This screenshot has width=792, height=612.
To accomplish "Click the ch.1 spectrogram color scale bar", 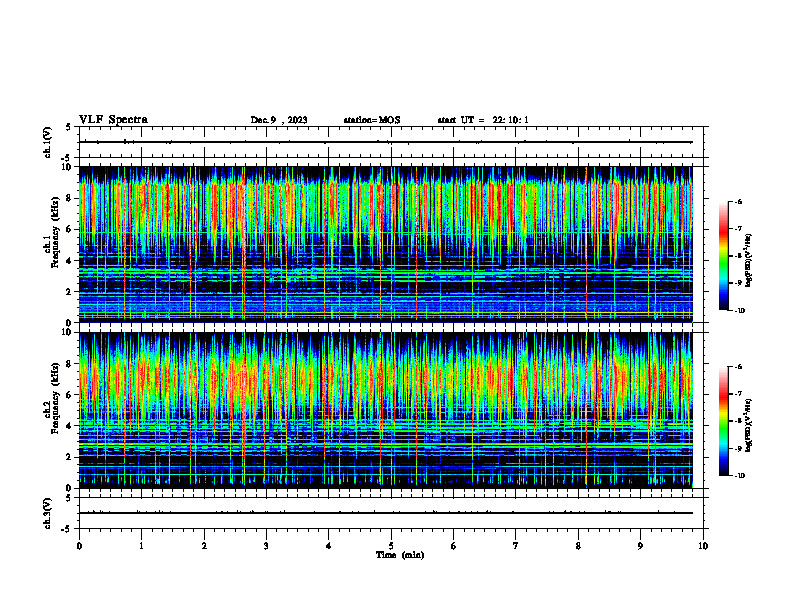I will coord(723,256).
